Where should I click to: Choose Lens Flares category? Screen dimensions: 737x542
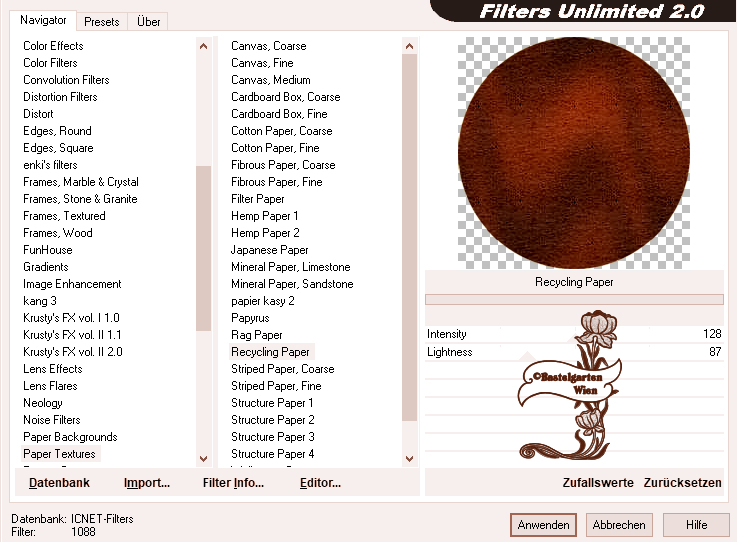point(50,385)
